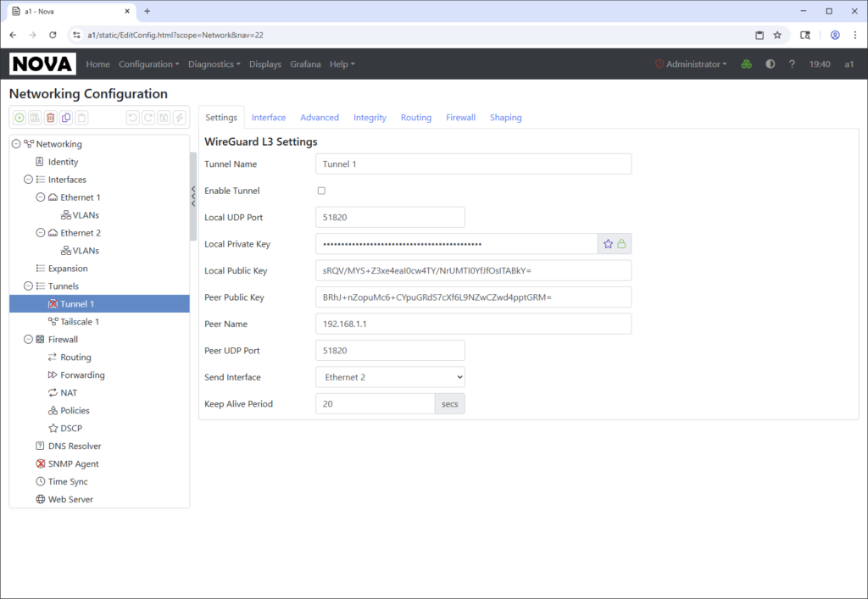Open the Send Interface dropdown

[x=390, y=377]
